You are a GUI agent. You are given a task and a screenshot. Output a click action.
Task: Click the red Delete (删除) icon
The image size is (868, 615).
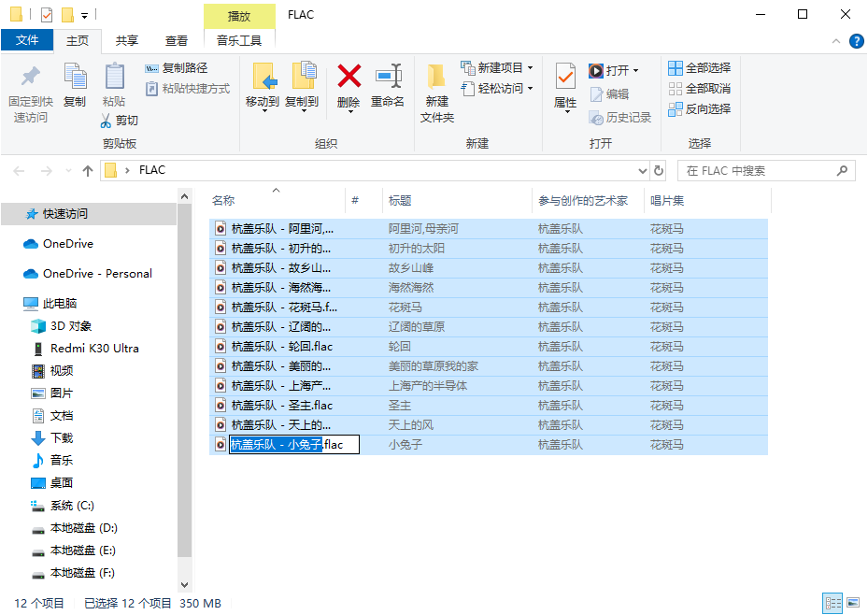349,77
